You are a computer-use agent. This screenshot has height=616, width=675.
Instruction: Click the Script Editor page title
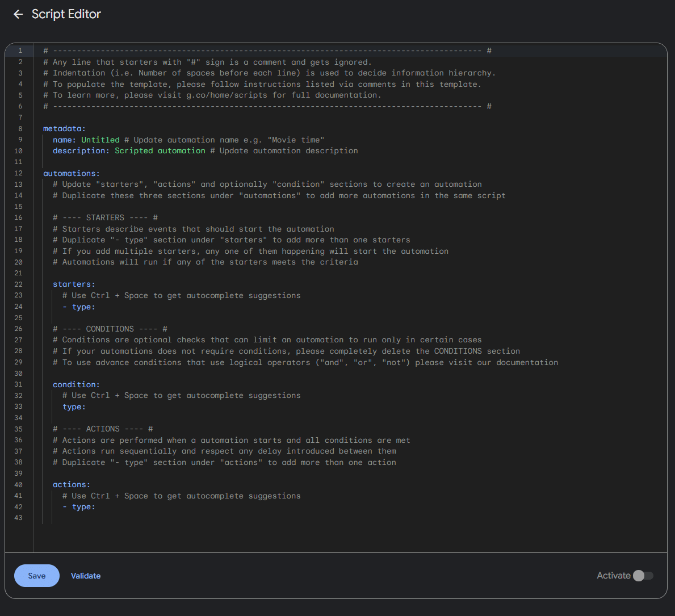66,14
